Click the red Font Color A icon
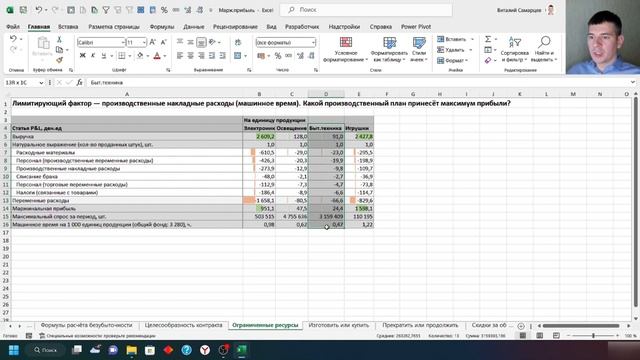This screenshot has width=640, height=360. [x=157, y=56]
